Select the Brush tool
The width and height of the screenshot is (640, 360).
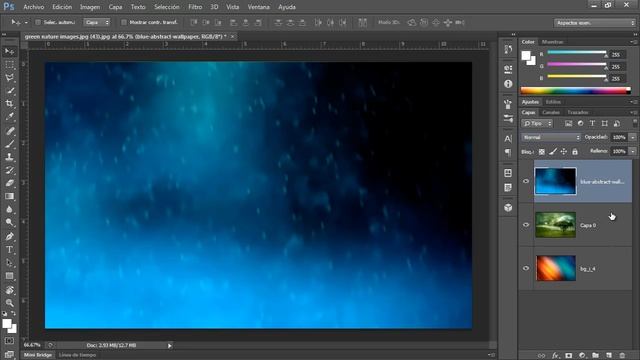[9, 144]
